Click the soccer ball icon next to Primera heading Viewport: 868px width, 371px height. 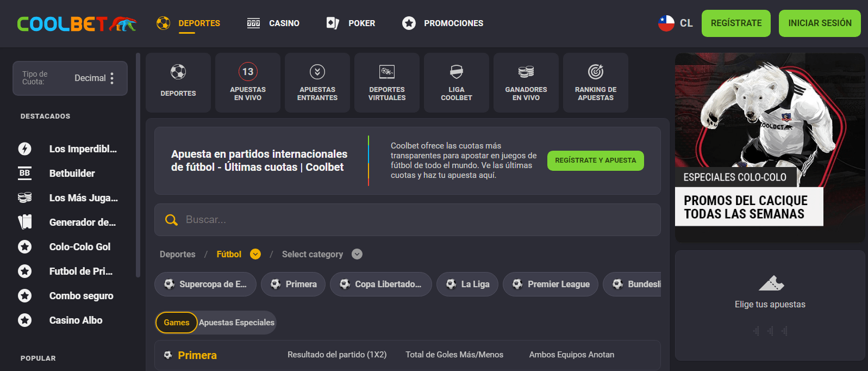click(x=168, y=355)
